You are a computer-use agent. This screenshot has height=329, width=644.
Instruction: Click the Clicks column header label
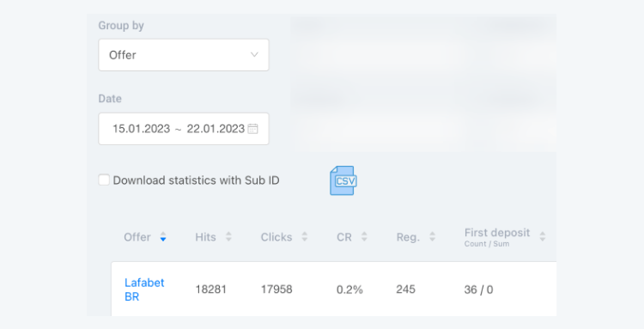[276, 237]
